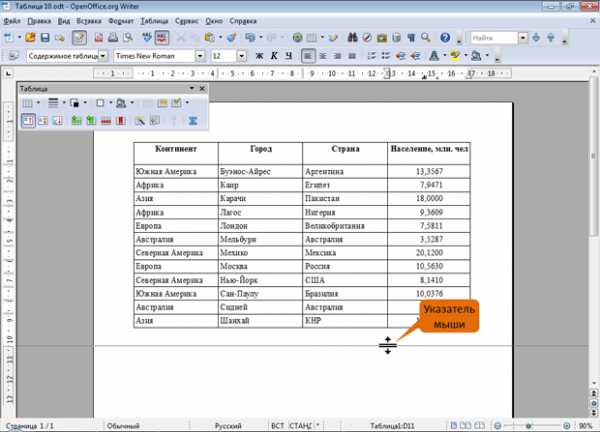This screenshot has height=432, width=600.
Task: Open the Формат menu
Action: tap(121, 21)
